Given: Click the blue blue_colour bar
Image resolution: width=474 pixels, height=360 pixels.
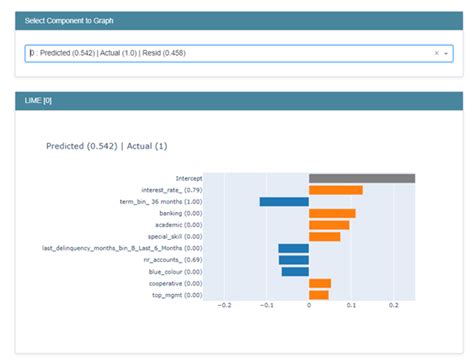Looking at the screenshot, I should pos(295,272).
